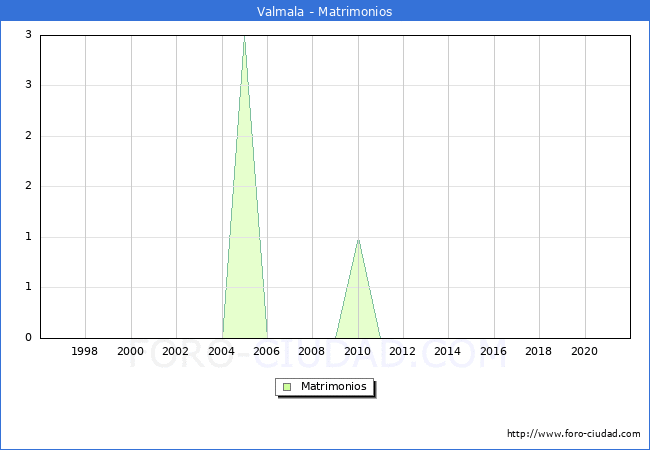Image resolution: width=650 pixels, height=450 pixels.
Task: Click the 0 y-axis label
Action: coord(28,337)
